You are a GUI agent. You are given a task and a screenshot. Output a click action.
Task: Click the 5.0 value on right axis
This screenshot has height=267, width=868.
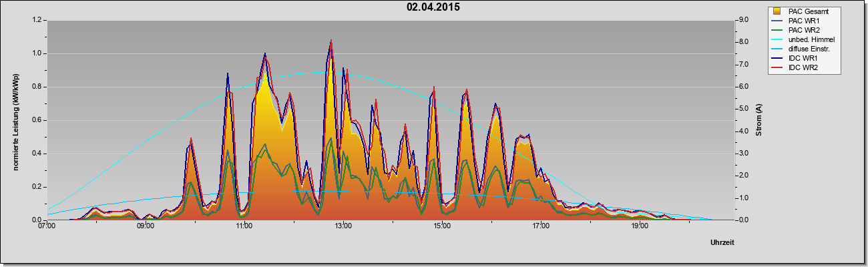(x=744, y=109)
